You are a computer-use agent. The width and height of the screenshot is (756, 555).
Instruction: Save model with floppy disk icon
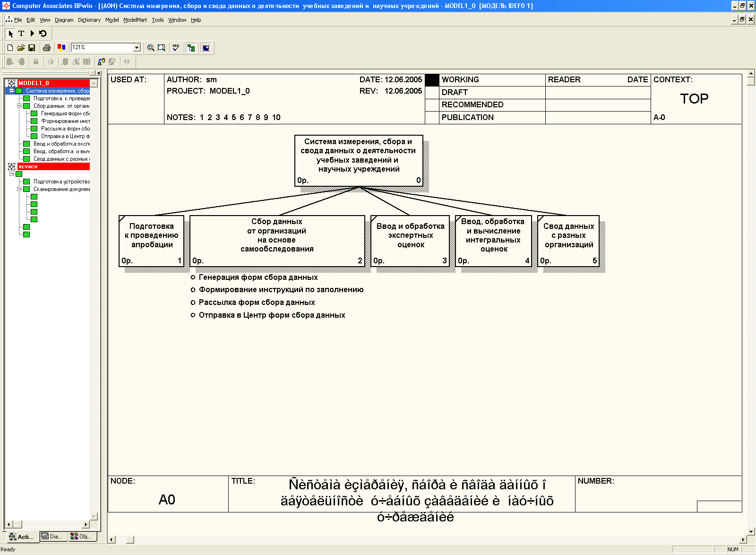(32, 48)
